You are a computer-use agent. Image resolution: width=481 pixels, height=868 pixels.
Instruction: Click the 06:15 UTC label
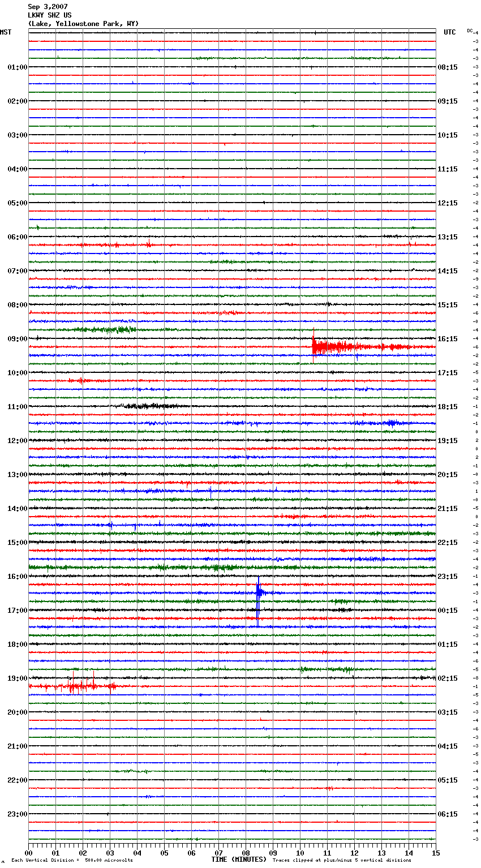point(448,814)
